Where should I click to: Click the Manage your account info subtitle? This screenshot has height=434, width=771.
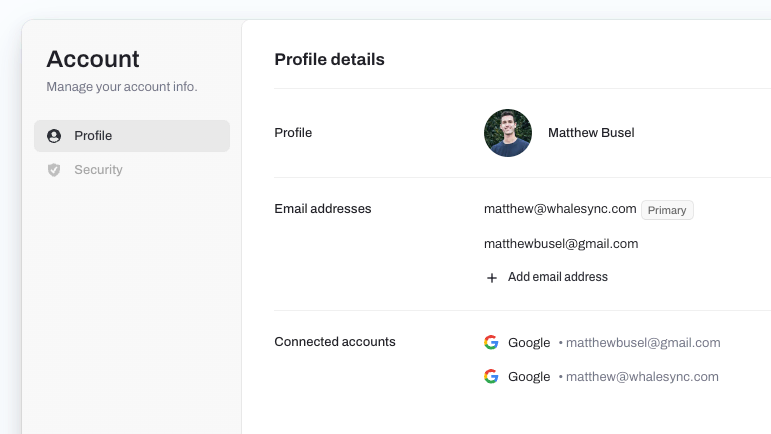(122, 87)
